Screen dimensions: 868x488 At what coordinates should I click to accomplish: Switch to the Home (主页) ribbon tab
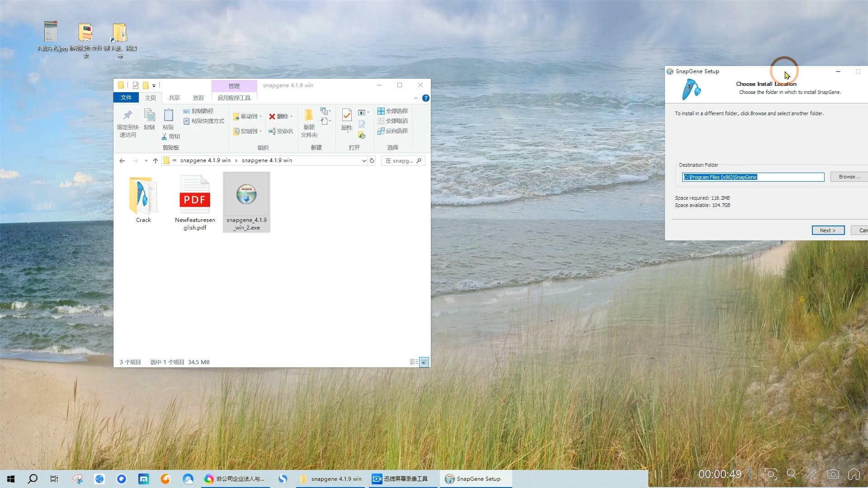click(x=151, y=98)
